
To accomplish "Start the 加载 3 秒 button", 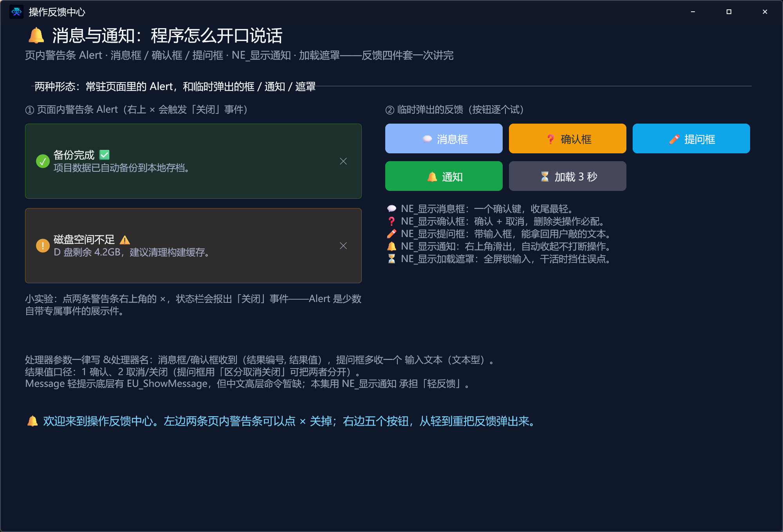I will 567,176.
